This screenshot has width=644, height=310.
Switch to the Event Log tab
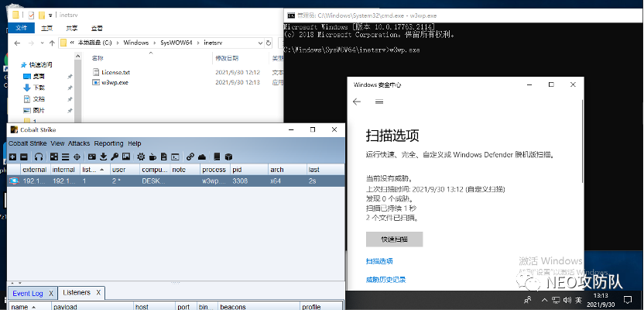(28, 293)
